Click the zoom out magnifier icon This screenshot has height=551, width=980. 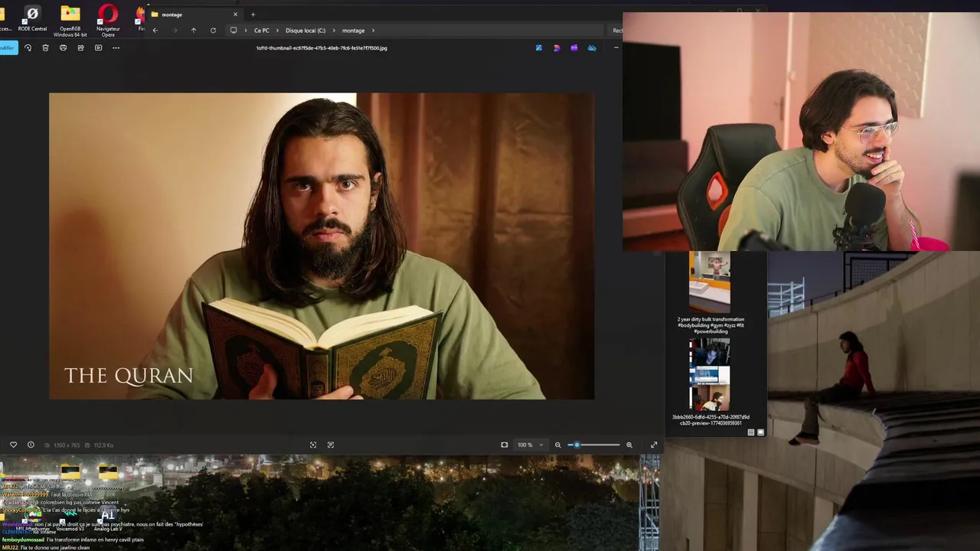(x=557, y=445)
